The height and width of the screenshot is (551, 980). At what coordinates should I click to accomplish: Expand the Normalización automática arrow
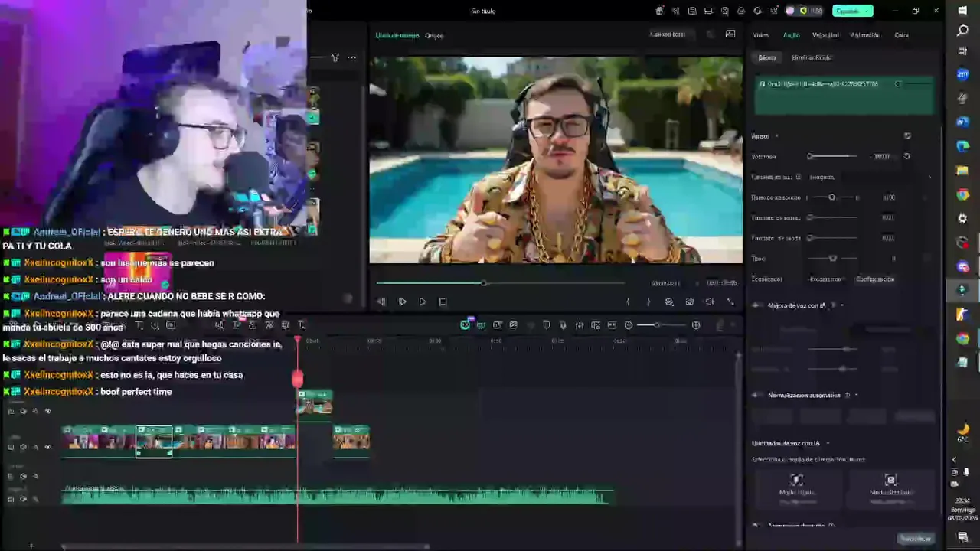(856, 396)
